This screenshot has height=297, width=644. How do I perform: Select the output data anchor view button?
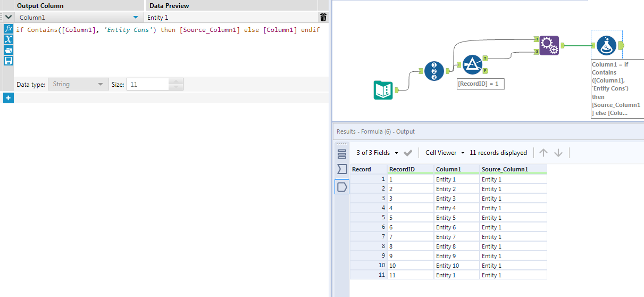342,187
